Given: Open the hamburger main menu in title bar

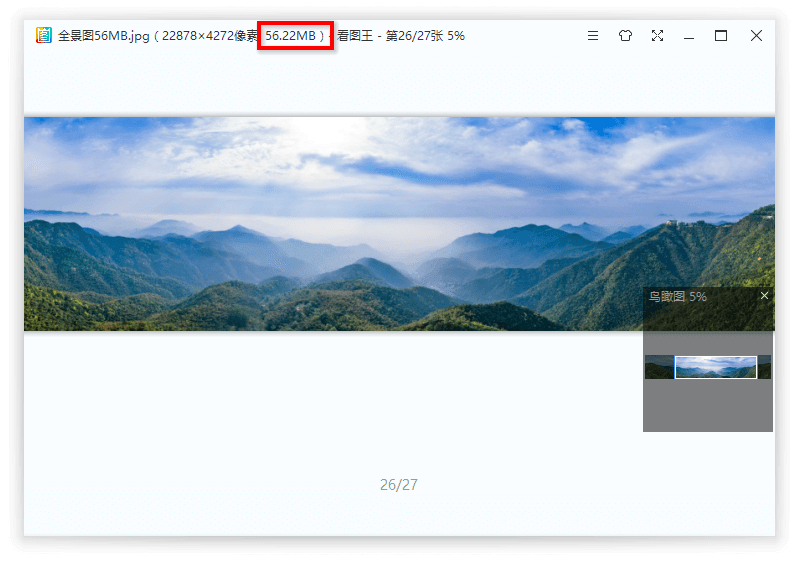Looking at the screenshot, I should click(593, 36).
